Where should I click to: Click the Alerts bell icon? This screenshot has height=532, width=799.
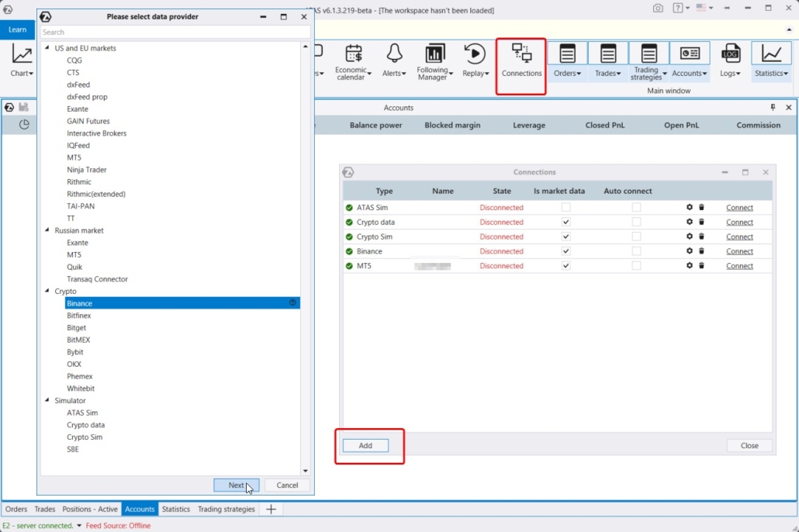pyautogui.click(x=394, y=54)
